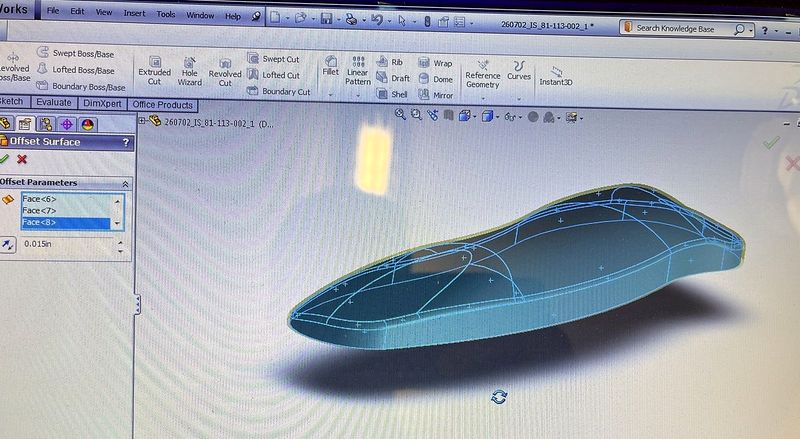Open the Insert menu
Screen dimensions: 800x439
134,13
